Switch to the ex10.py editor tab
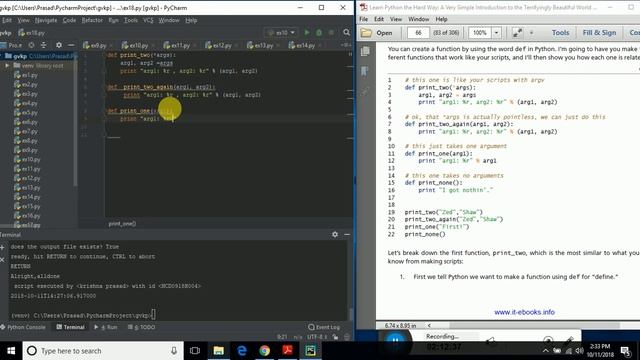Screen dimensions: 640x360 pos(136,45)
